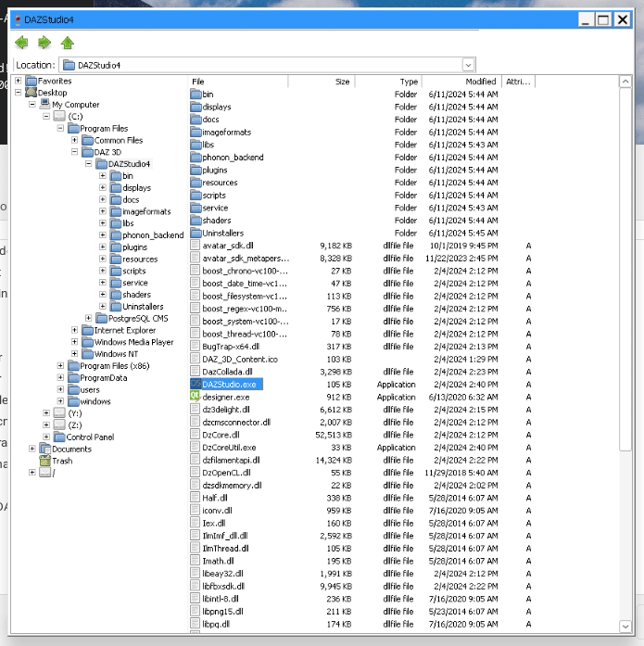
Task: Select the (Z:) drive icon
Action: [59, 424]
